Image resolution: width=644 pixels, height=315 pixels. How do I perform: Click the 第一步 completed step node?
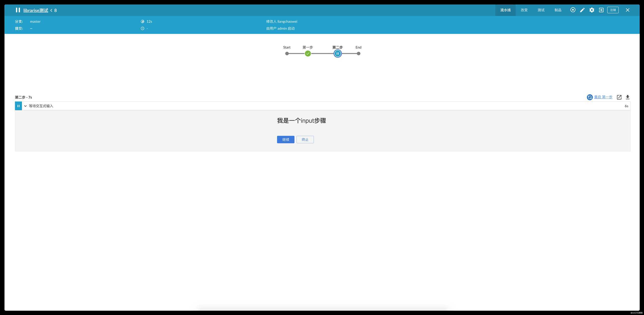[308, 53]
